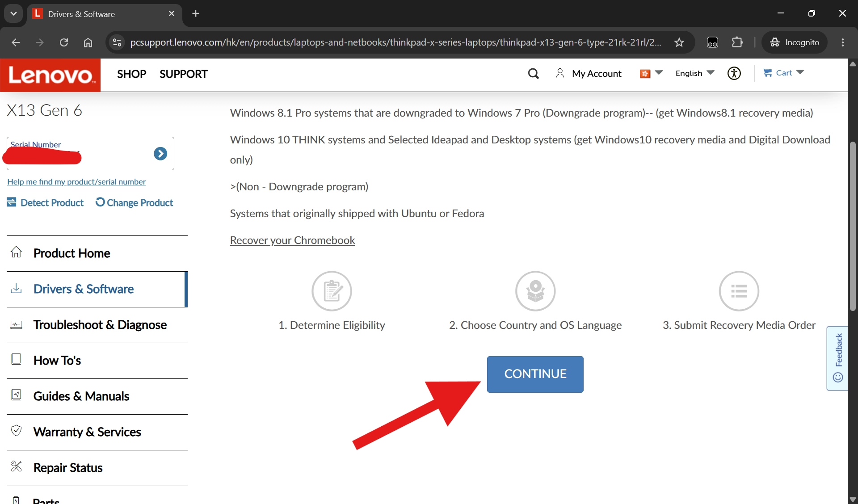The image size is (858, 504).
Task: Open the SUPPORT menu
Action: [x=184, y=74]
